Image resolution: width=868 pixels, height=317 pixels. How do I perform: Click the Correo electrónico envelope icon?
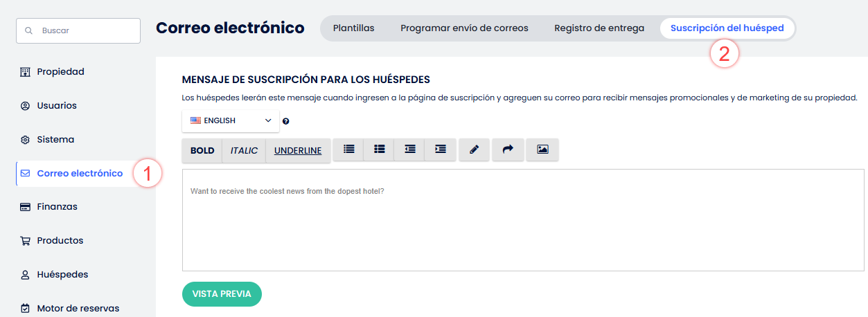point(25,173)
